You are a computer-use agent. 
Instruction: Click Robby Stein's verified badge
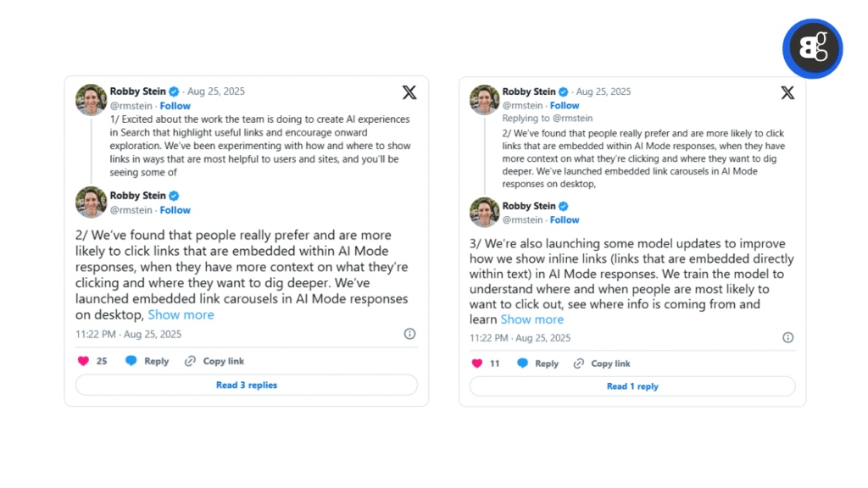point(173,91)
